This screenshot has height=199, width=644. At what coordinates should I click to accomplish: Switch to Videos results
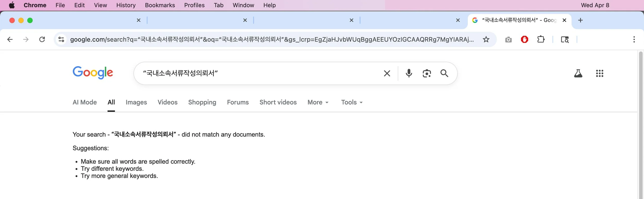tap(168, 102)
